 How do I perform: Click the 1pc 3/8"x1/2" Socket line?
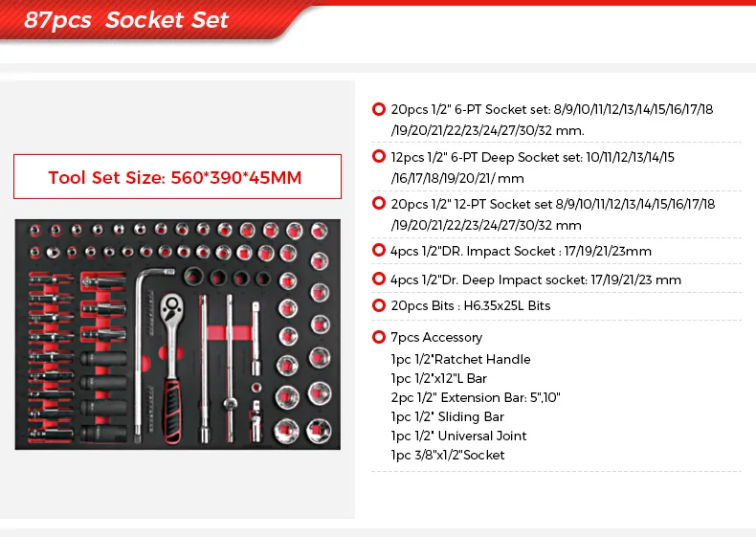(448, 455)
